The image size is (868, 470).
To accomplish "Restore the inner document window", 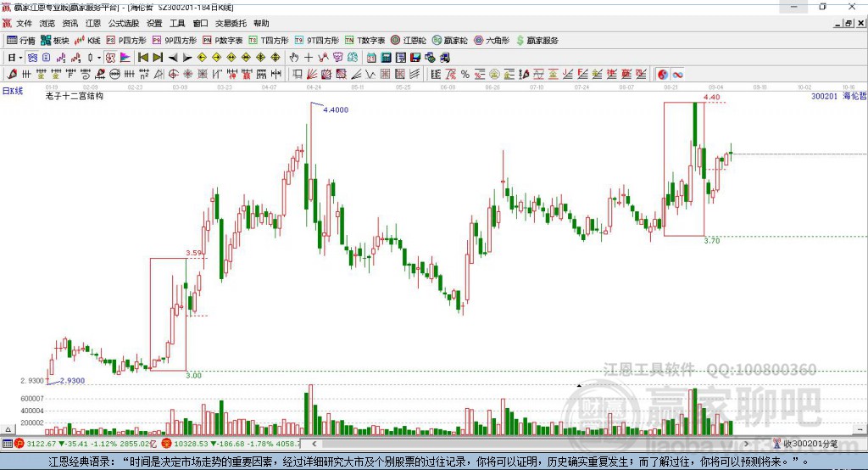I will (849, 23).
